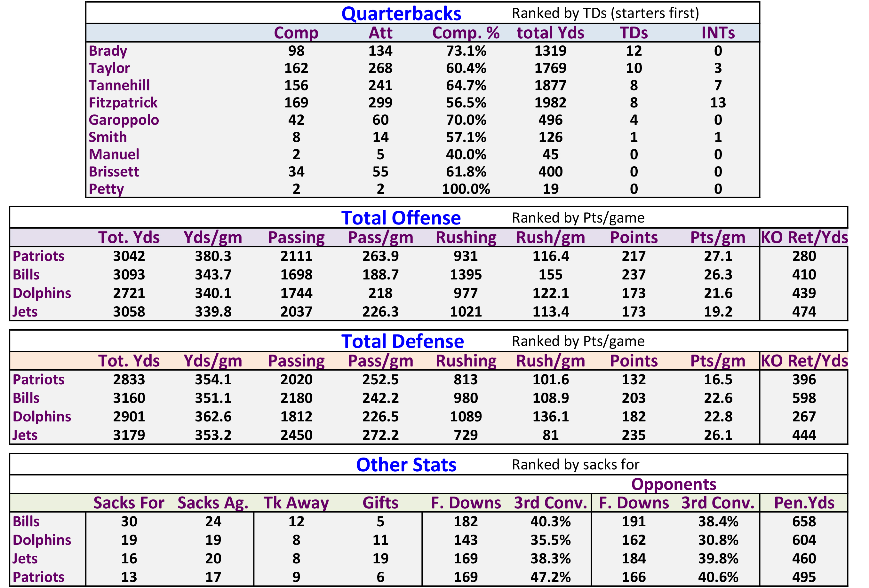Select the Brissett row name

(x=114, y=171)
